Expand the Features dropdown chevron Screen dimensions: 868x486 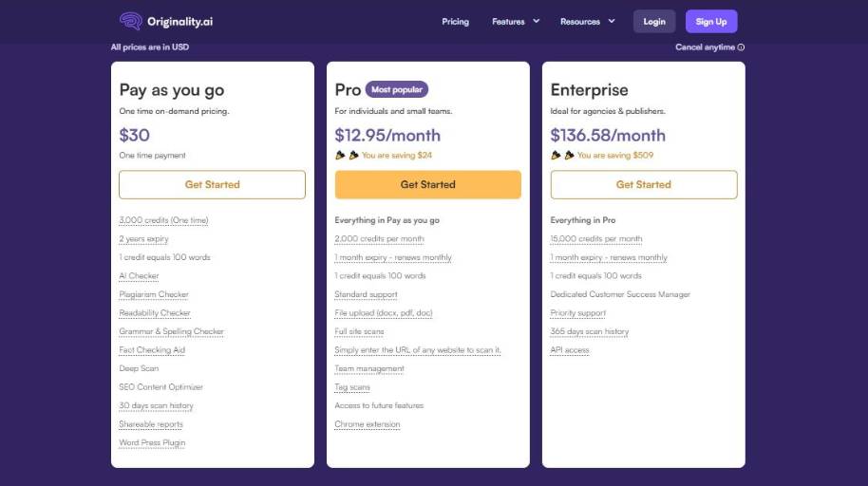pyautogui.click(x=537, y=21)
